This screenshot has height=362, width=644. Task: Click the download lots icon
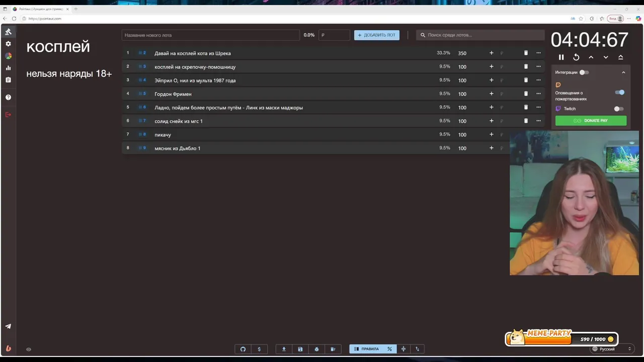point(284,349)
